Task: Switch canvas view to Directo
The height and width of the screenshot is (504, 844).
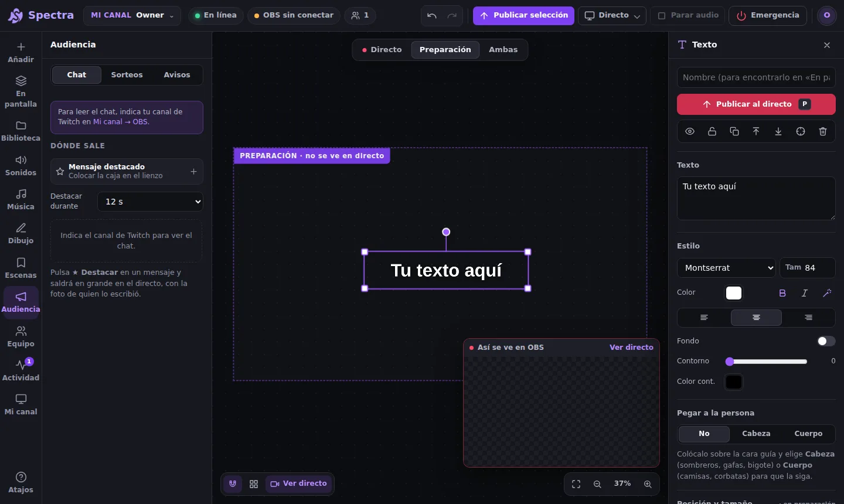Action: [382, 50]
